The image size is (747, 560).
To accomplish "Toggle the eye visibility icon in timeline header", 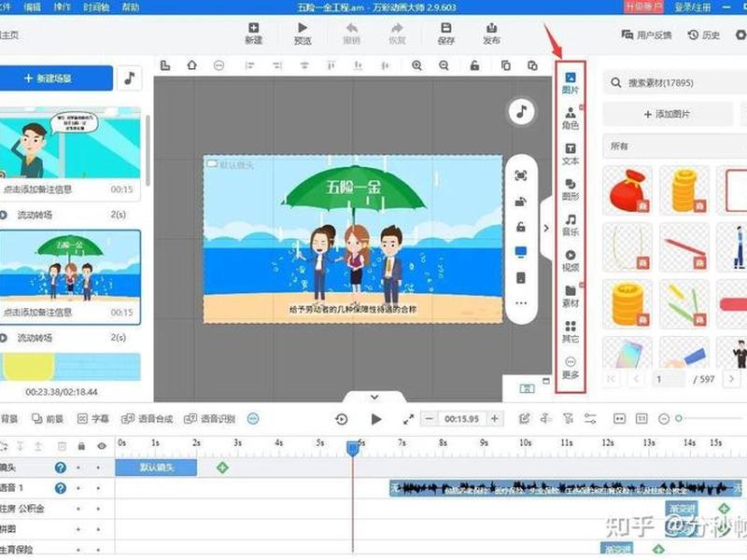I will [102, 446].
